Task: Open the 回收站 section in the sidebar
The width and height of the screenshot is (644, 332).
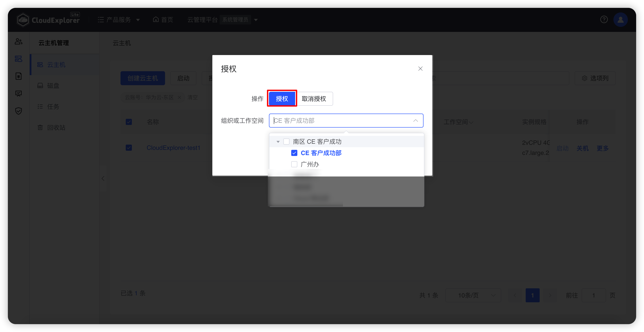Action: coord(56,127)
